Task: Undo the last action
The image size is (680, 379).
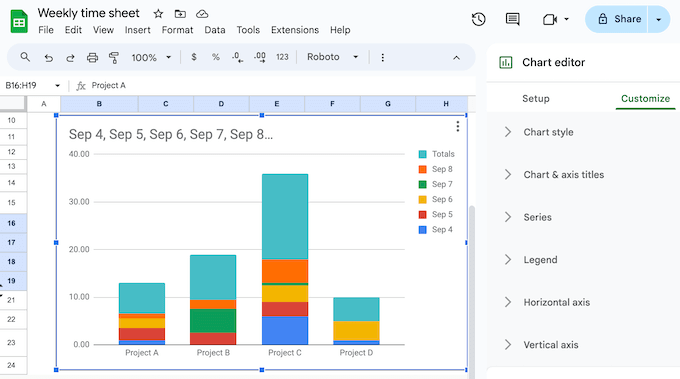Action: pos(49,57)
